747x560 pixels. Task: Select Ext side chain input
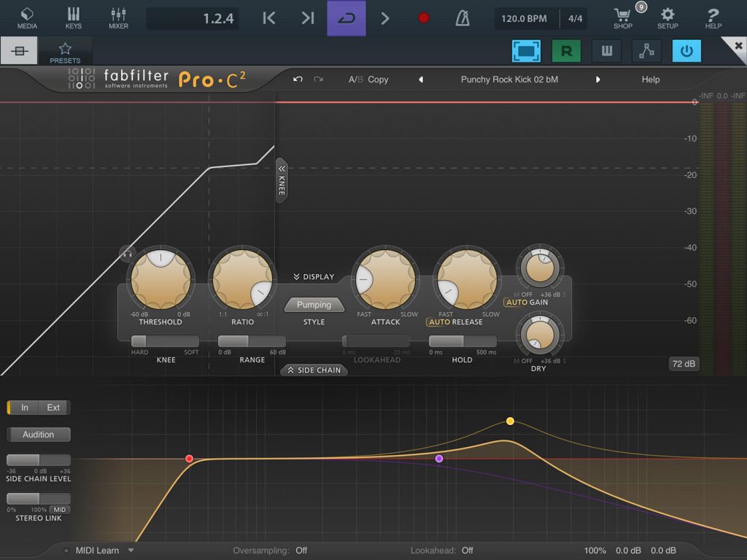(x=53, y=408)
